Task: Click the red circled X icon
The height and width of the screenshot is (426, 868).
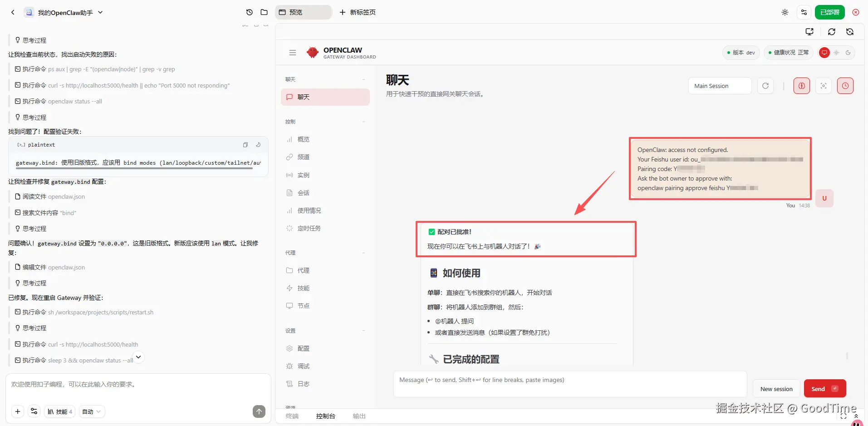Action: pyautogui.click(x=856, y=12)
